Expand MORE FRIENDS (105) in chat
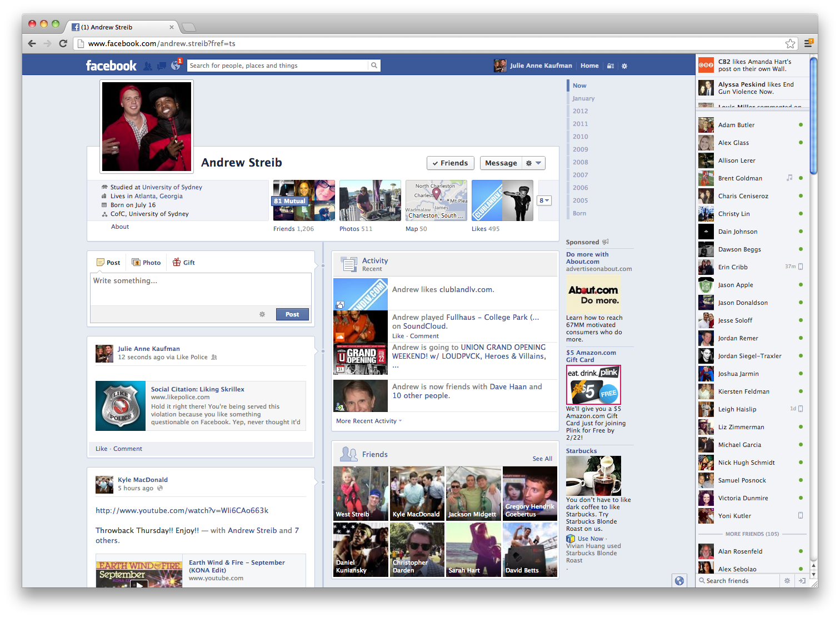Viewport: 840px width, 618px height. pos(752,534)
